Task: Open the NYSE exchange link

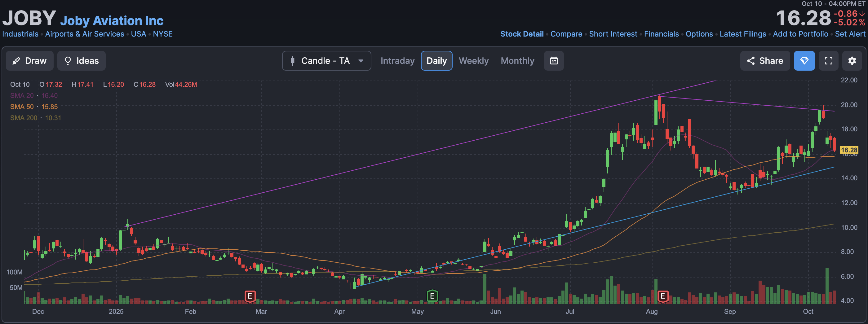Action: [163, 34]
